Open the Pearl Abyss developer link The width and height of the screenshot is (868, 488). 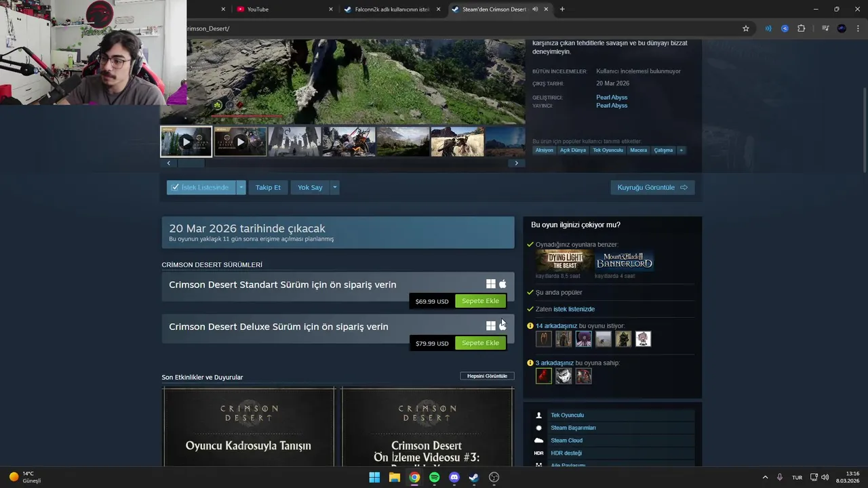tap(612, 98)
